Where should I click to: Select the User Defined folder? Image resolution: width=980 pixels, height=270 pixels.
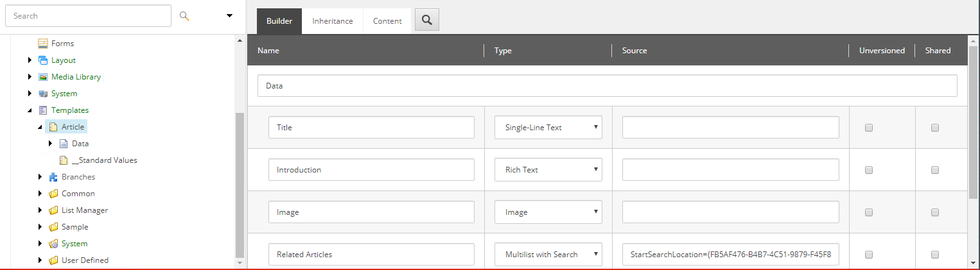tap(85, 260)
